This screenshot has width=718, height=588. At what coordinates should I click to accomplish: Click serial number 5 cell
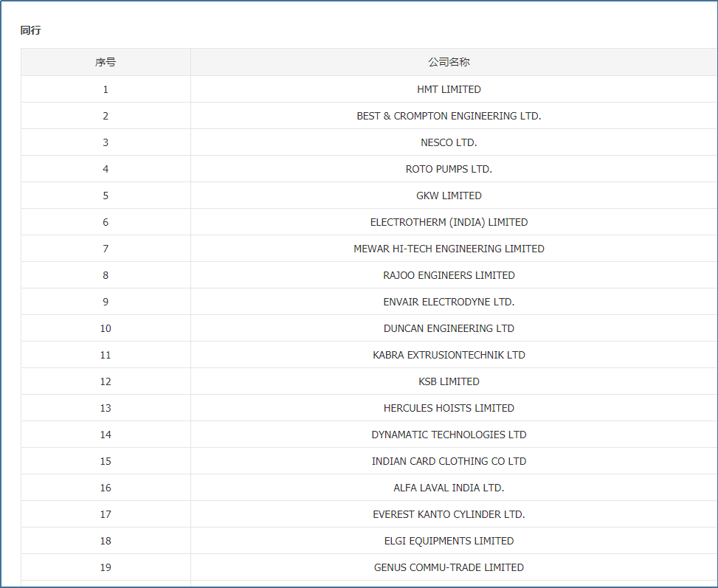click(106, 196)
